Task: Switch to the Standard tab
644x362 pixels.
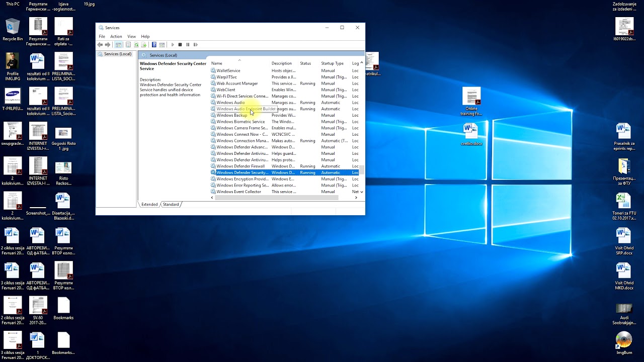Action: pos(171,205)
